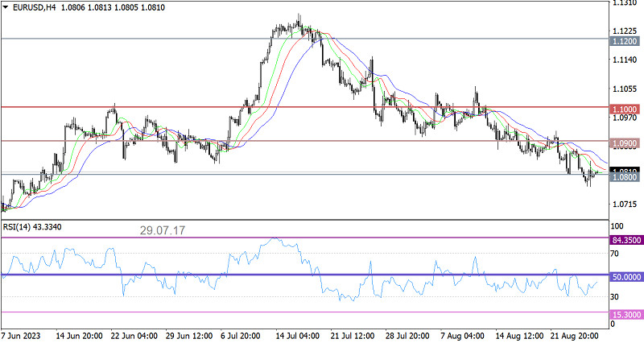Click the 21 Aug 20:00 time axis label
The height and width of the screenshot is (343, 644).
click(575, 336)
